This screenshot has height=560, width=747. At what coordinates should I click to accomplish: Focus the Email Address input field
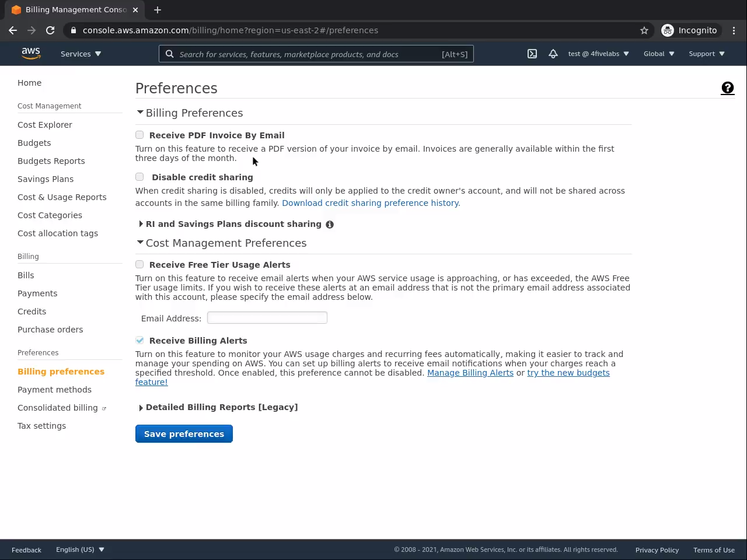pos(267,318)
